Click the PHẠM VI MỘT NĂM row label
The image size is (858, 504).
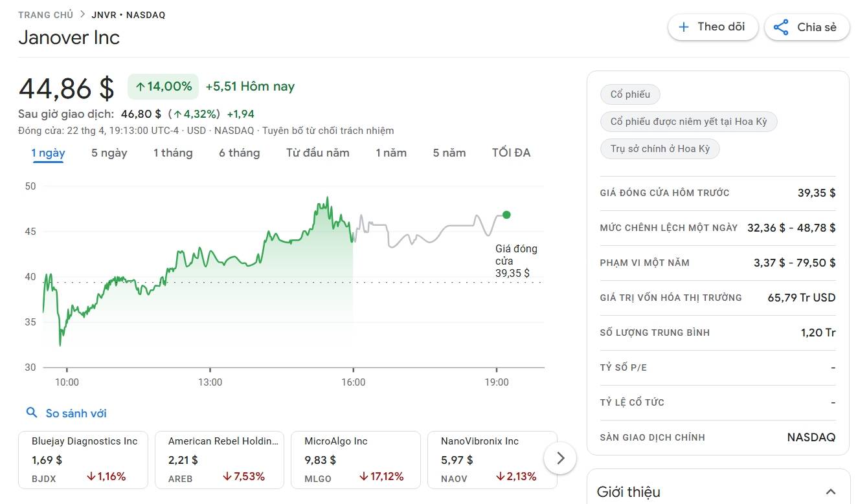pyautogui.click(x=645, y=263)
